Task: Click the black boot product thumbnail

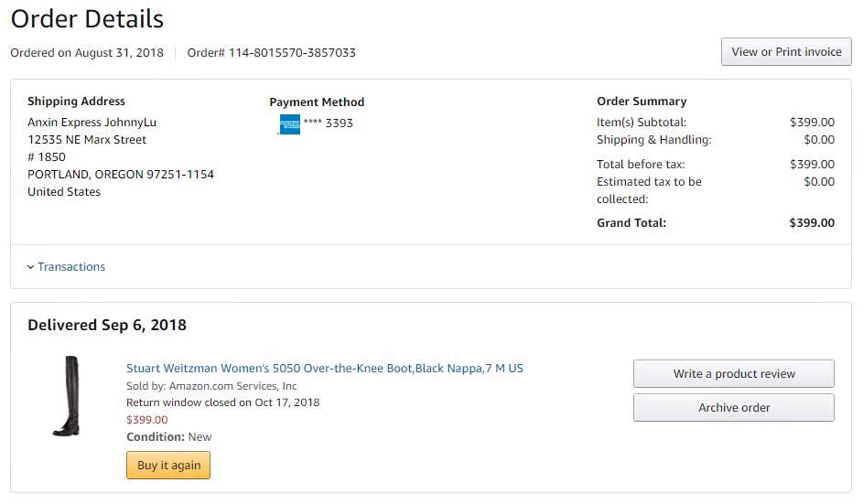Action: pyautogui.click(x=68, y=395)
